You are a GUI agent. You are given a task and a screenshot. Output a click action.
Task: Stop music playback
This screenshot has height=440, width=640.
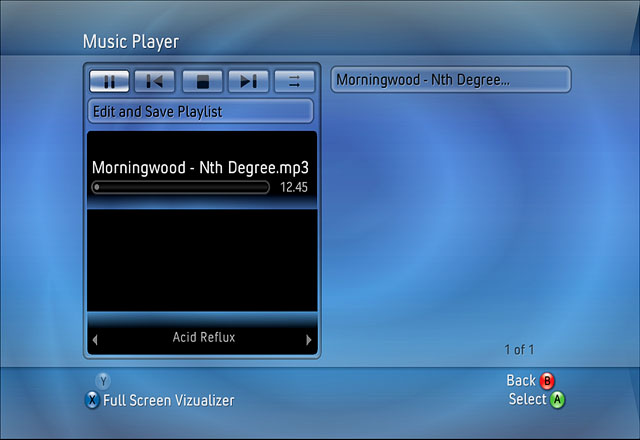(x=202, y=81)
